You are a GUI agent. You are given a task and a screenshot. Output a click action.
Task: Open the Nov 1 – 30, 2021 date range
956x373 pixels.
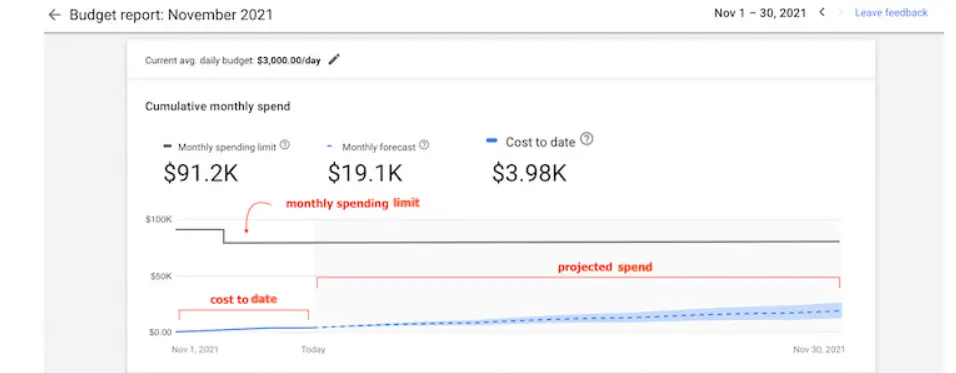[760, 13]
